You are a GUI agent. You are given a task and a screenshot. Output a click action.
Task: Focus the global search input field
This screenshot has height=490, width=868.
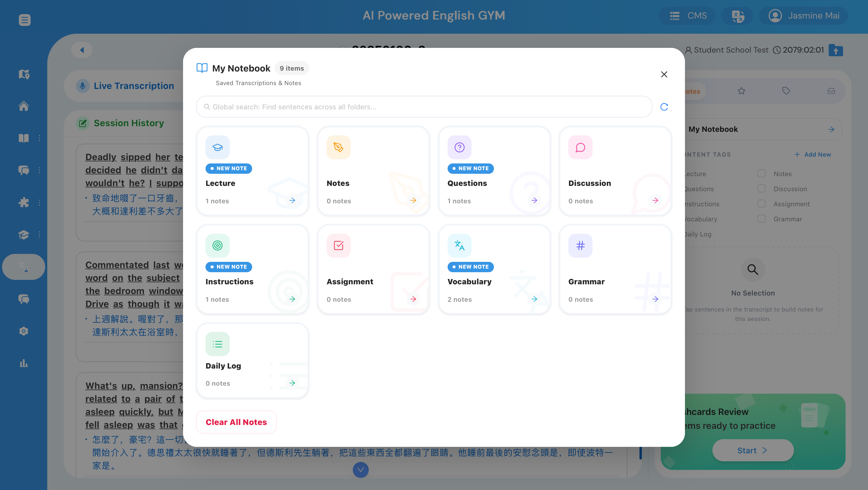424,107
